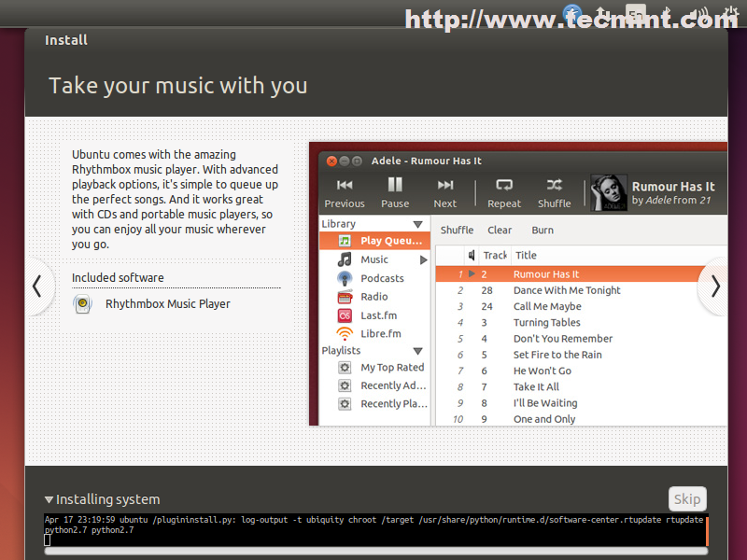Click inside the installer log terminal
747x560 pixels.
tap(374, 530)
